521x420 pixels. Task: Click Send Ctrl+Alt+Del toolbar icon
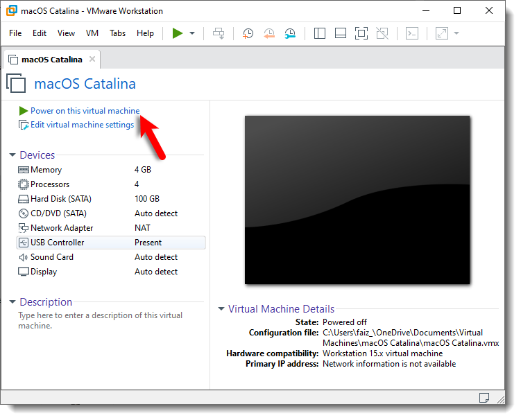(219, 33)
